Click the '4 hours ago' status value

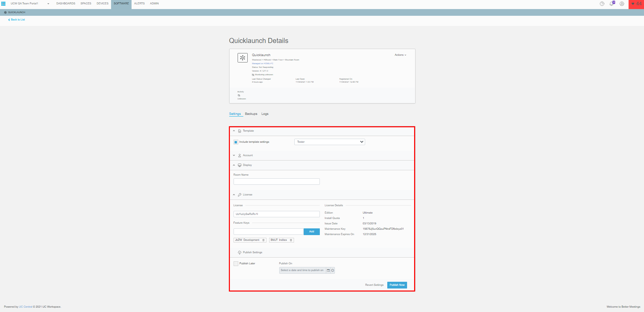click(x=257, y=82)
